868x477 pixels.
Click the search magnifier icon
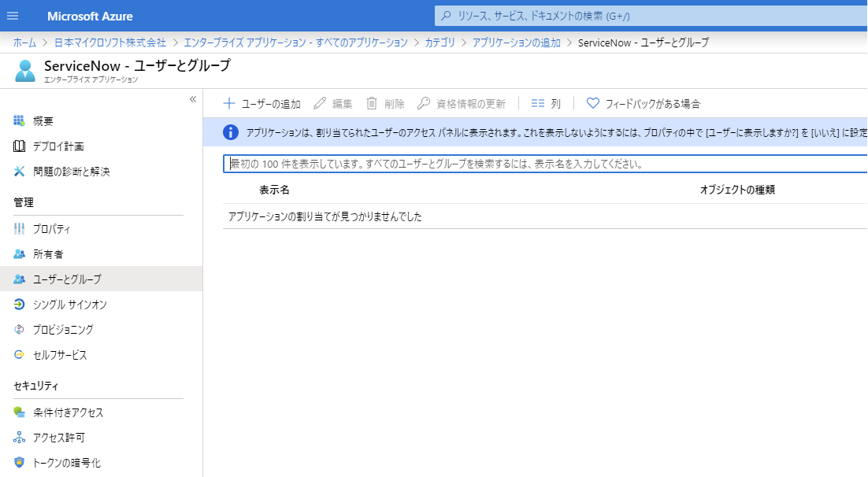pyautogui.click(x=446, y=16)
